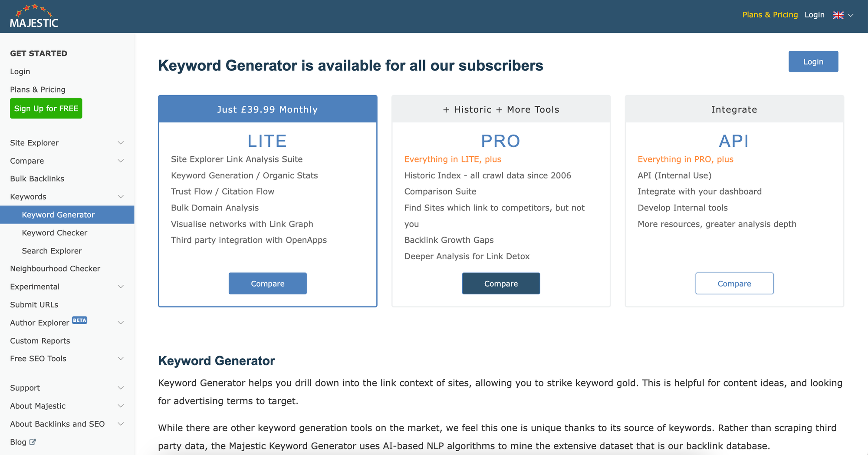Click the GET STARTED sidebar heading
868x455 pixels.
pyautogui.click(x=39, y=53)
